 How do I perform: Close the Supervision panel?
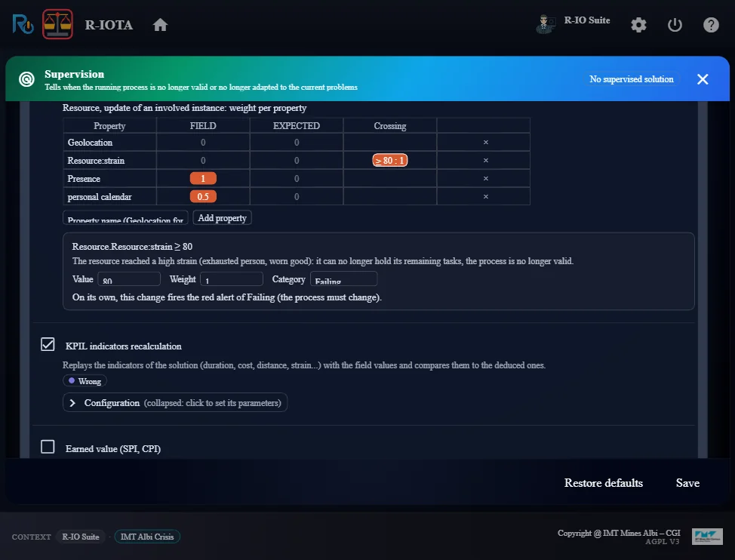(703, 79)
